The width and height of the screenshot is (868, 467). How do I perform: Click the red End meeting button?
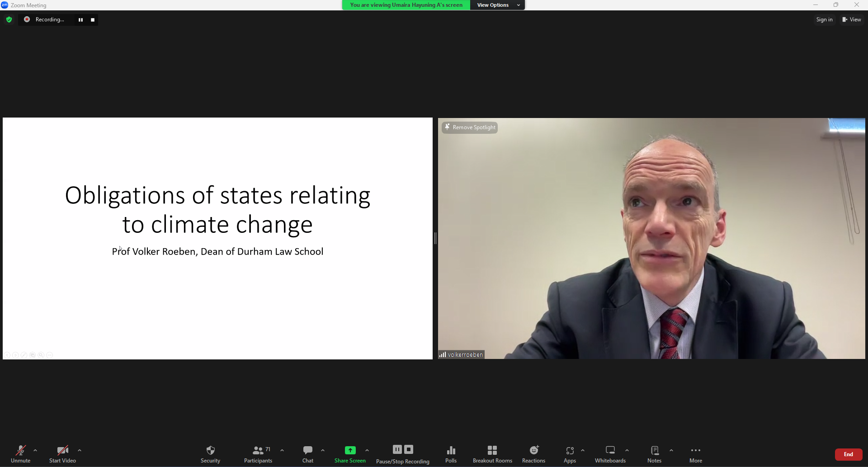click(x=848, y=454)
